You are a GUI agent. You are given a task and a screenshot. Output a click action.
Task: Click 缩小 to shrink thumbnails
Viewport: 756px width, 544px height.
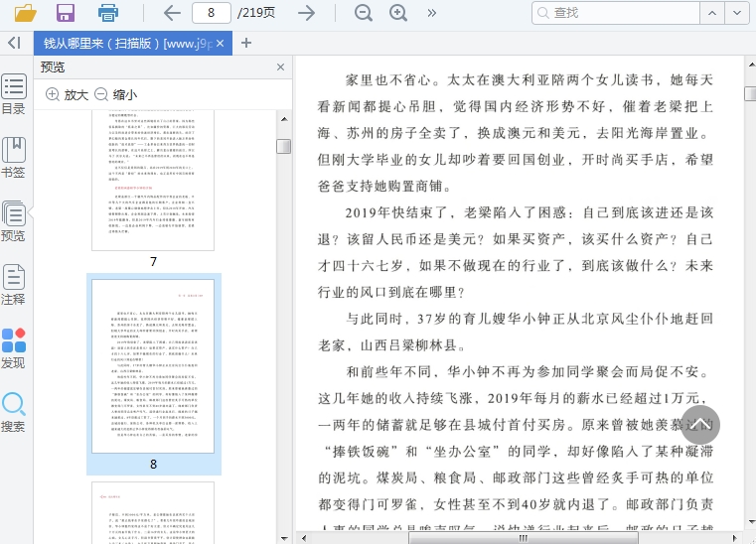pos(116,94)
